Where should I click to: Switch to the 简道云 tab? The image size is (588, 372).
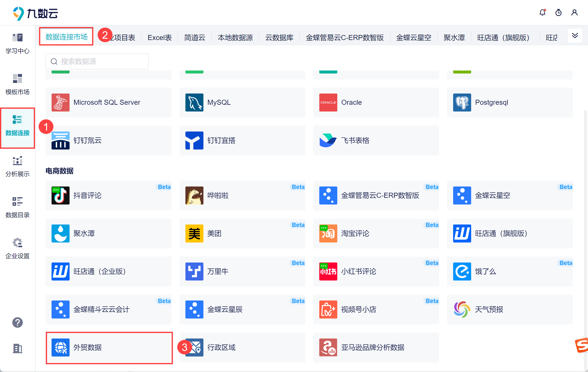pyautogui.click(x=195, y=37)
